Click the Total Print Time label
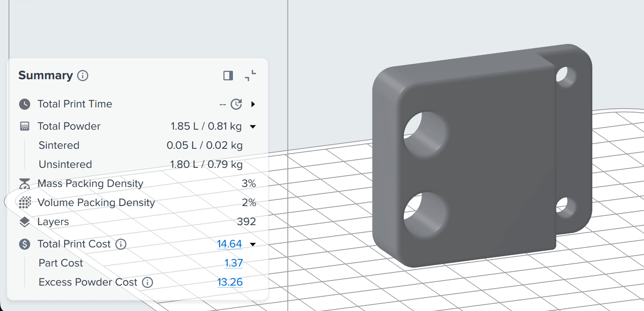This screenshot has height=311, width=644. click(75, 104)
